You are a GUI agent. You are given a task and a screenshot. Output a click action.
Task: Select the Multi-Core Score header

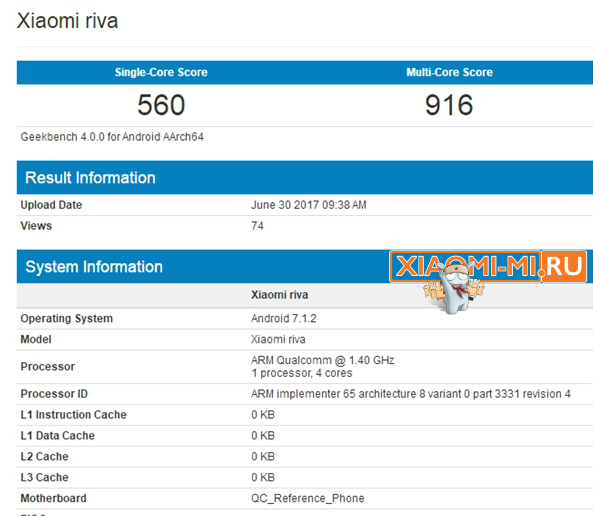coord(449,72)
